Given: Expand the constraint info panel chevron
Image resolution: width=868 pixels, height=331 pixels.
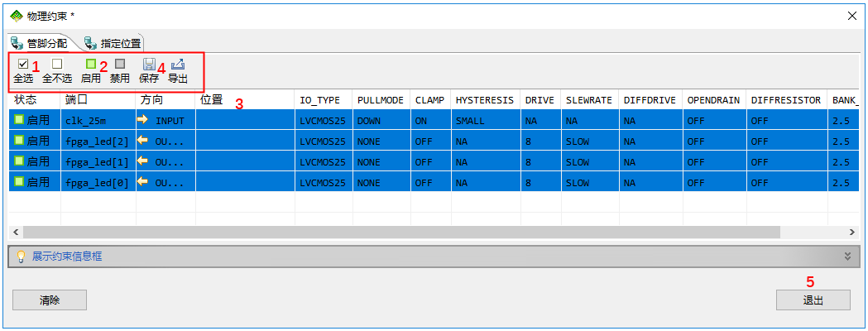Looking at the screenshot, I should click(847, 257).
